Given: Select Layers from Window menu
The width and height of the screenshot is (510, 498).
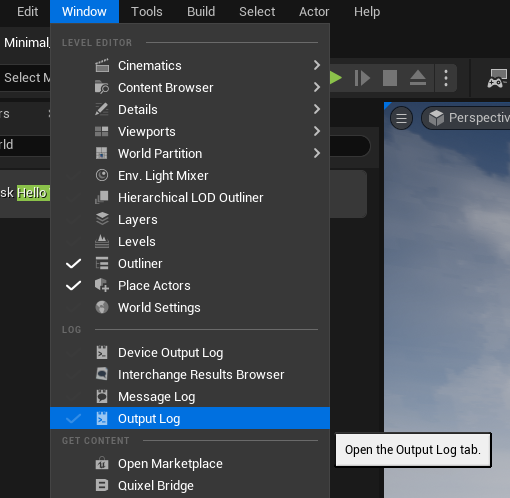Looking at the screenshot, I should [x=190, y=219].
